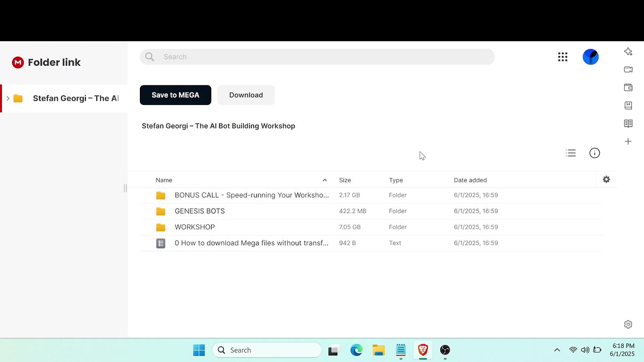Add new sidebar item plus icon
This screenshot has width=644, height=362.
[628, 142]
